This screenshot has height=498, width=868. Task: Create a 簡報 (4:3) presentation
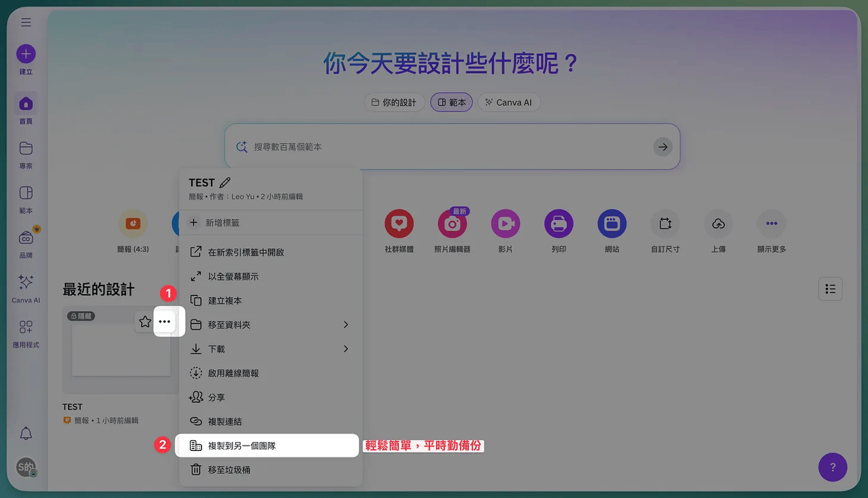coord(133,232)
